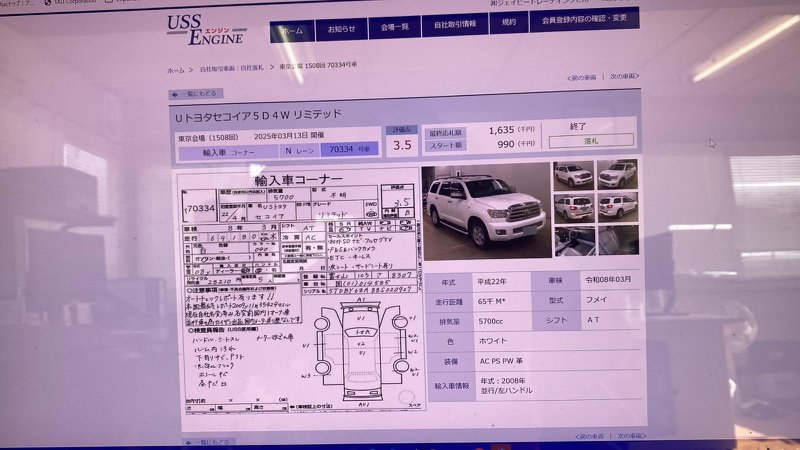Click the 990 start price
Screen dimensions: 800x450
point(506,144)
